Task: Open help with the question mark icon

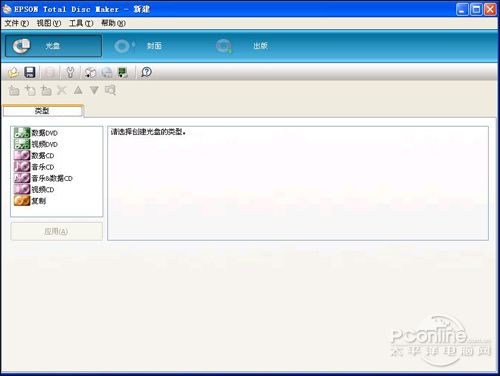Action: 146,72
